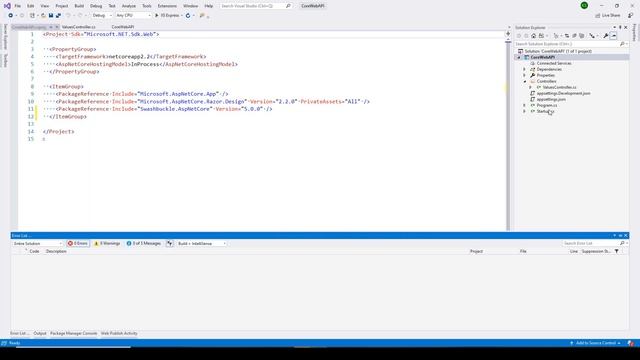Click the Save All toolbar icon
The height and width of the screenshot is (360, 640).
click(58, 15)
